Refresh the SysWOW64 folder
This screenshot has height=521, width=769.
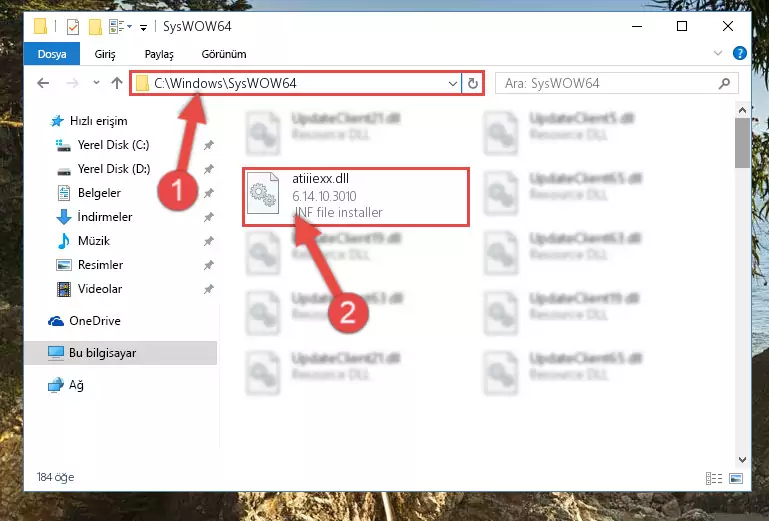(x=473, y=84)
